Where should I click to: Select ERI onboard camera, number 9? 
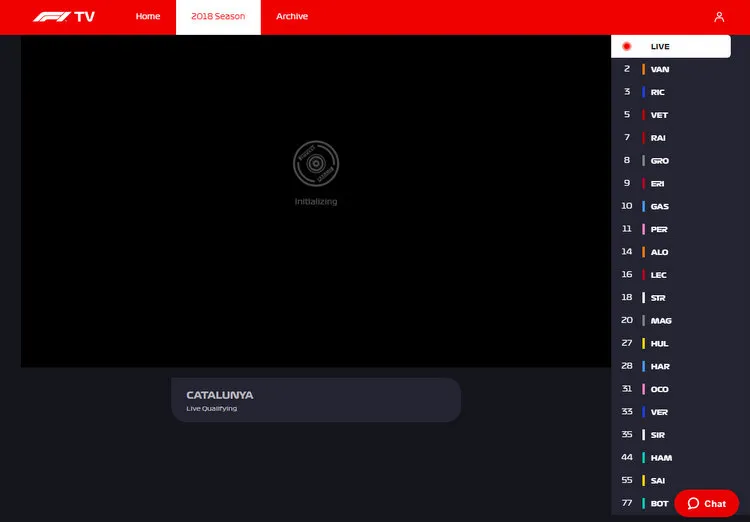[671, 183]
